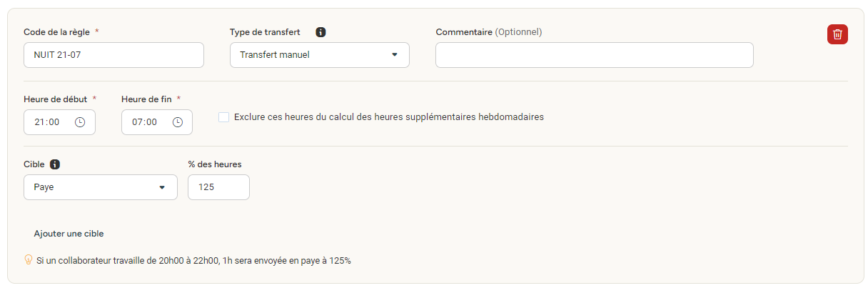Click the info icon beside Cible
The image size is (868, 288).
click(x=55, y=164)
